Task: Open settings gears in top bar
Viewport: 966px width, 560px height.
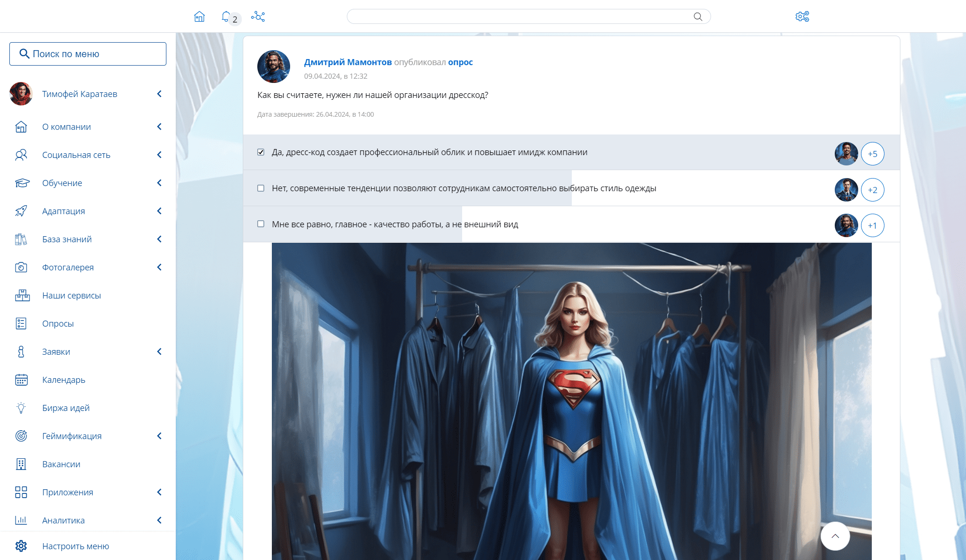Action: click(x=802, y=17)
